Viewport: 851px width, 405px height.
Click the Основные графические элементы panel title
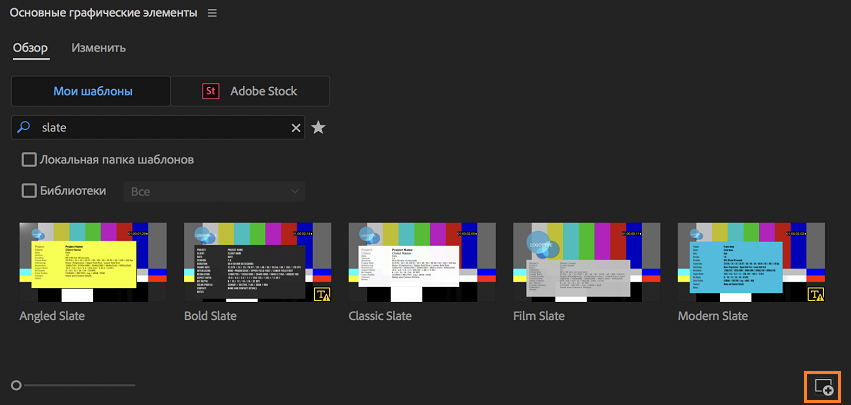coord(103,13)
